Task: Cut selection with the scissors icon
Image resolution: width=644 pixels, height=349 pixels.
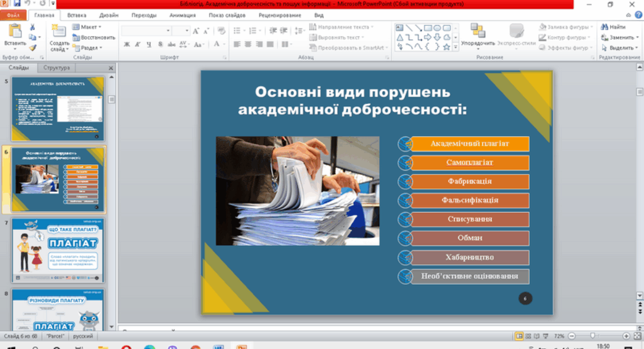Action: [33, 27]
